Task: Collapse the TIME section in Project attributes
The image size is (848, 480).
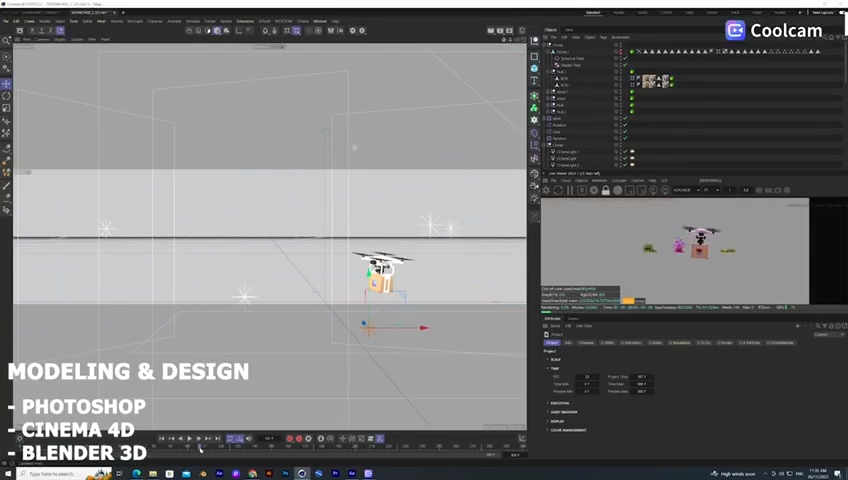Action: 547,368
